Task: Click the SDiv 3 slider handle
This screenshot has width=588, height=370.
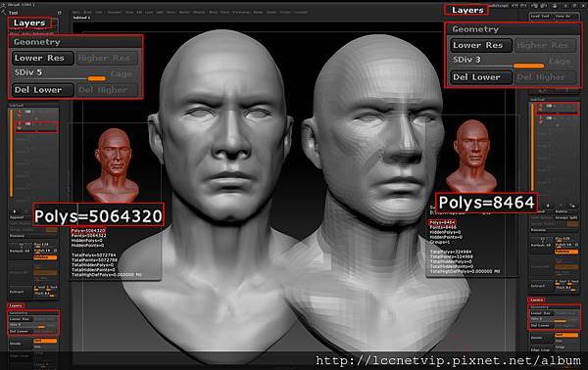Action: pyautogui.click(x=528, y=66)
